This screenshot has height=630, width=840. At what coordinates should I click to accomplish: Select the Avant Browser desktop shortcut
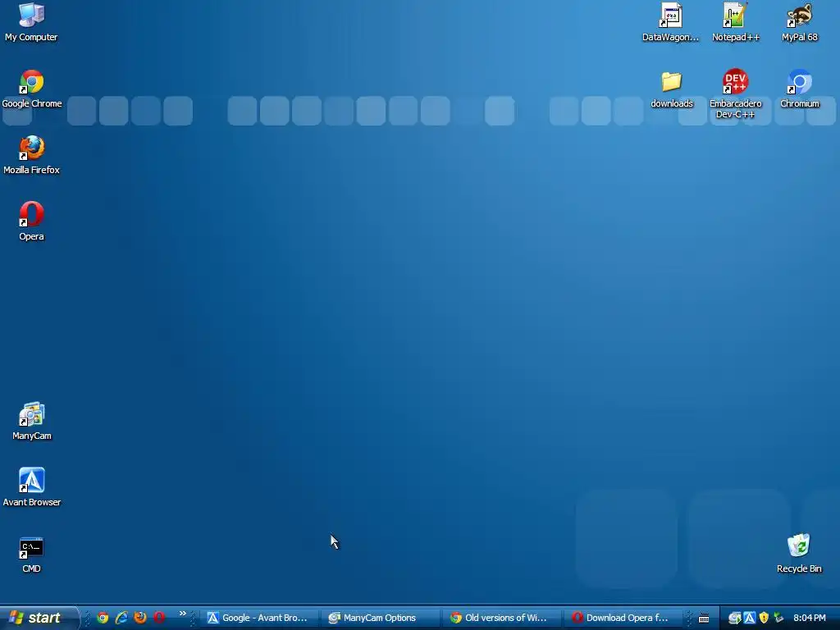pos(32,487)
